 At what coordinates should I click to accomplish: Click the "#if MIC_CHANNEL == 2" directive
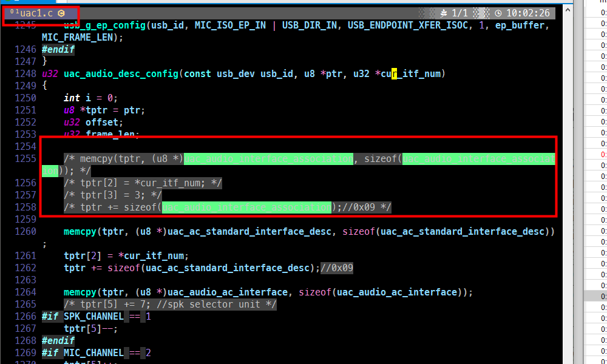click(97, 353)
